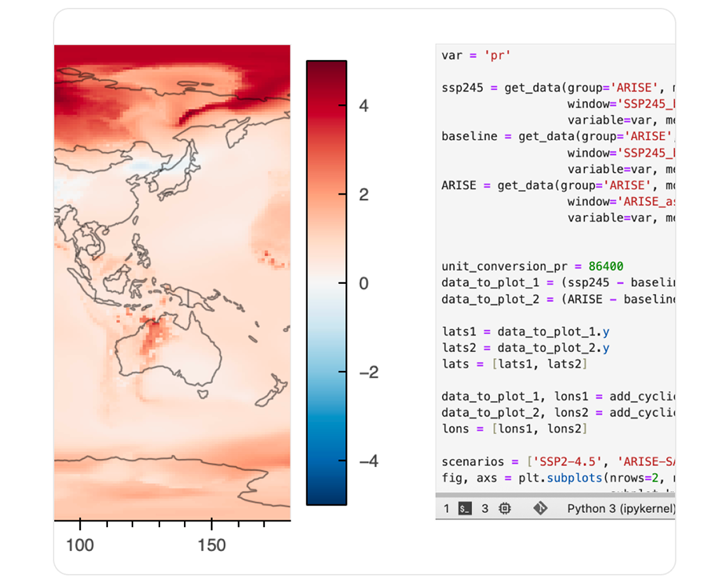The image size is (728, 582).
Task: Click the 150 longitude tick label
Action: coord(211,545)
